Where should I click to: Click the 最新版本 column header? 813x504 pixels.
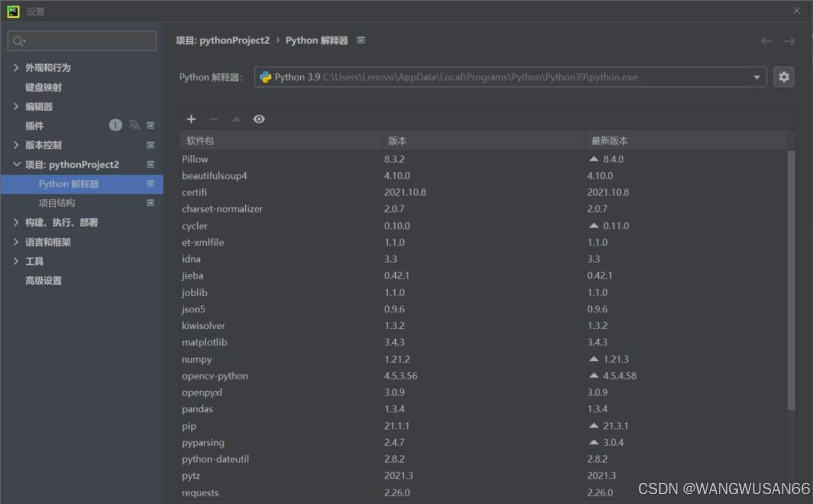point(686,140)
